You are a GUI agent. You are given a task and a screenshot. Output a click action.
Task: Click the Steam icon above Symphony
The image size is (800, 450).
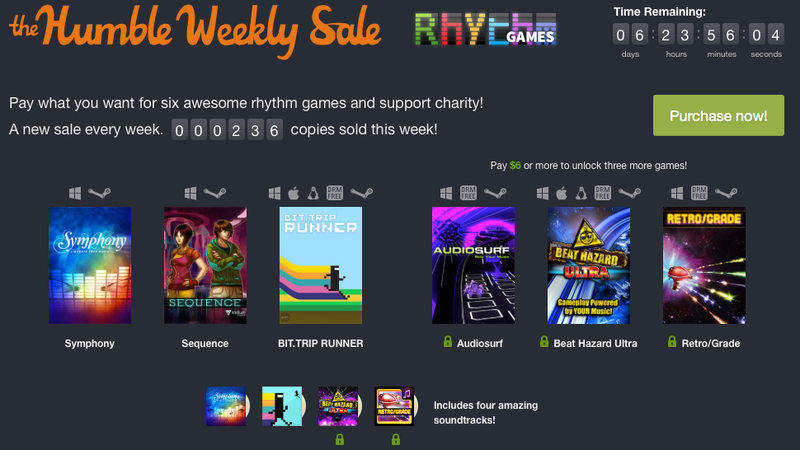[x=99, y=193]
